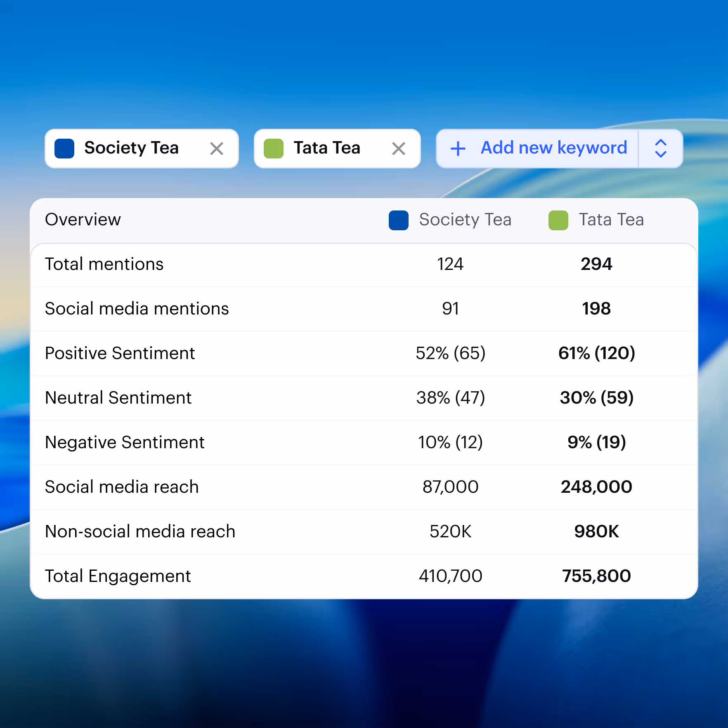Click blue swatch in Overview header

click(399, 220)
